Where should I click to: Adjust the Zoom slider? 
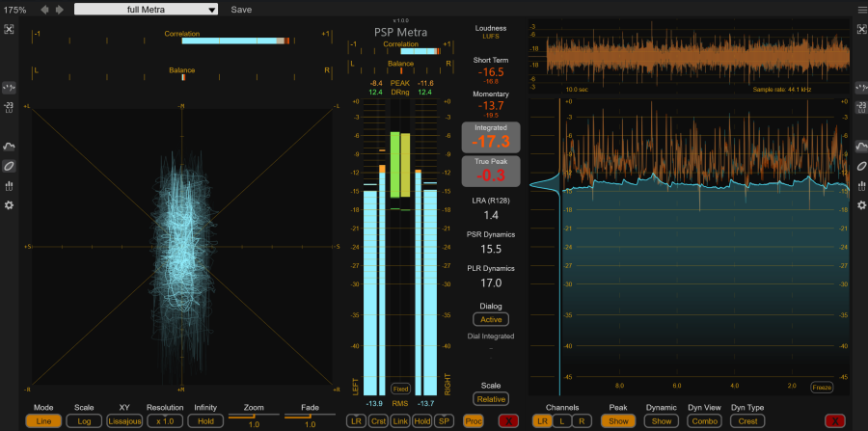254,416
